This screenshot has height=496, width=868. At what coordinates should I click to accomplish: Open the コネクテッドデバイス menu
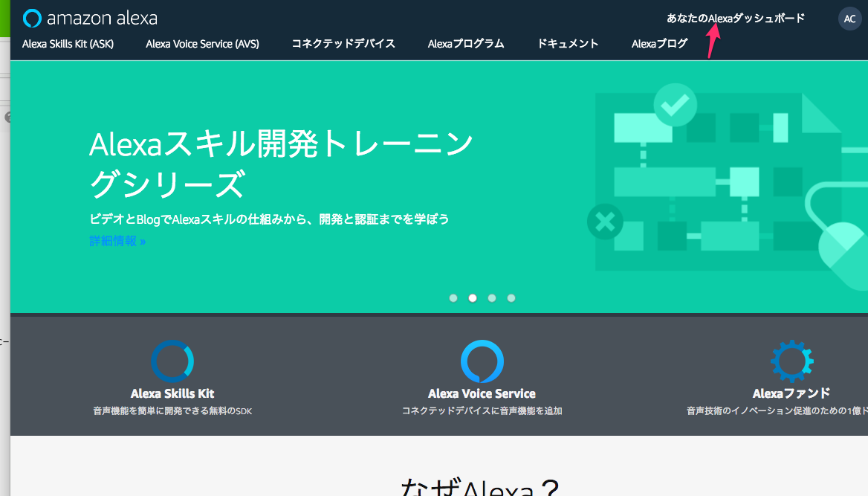(343, 44)
